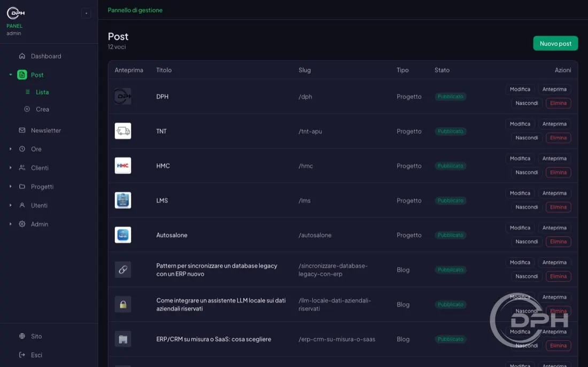Screen dimensions: 588x367
Task: Expand the Clienti section arrow
Action: pyautogui.click(x=11, y=168)
